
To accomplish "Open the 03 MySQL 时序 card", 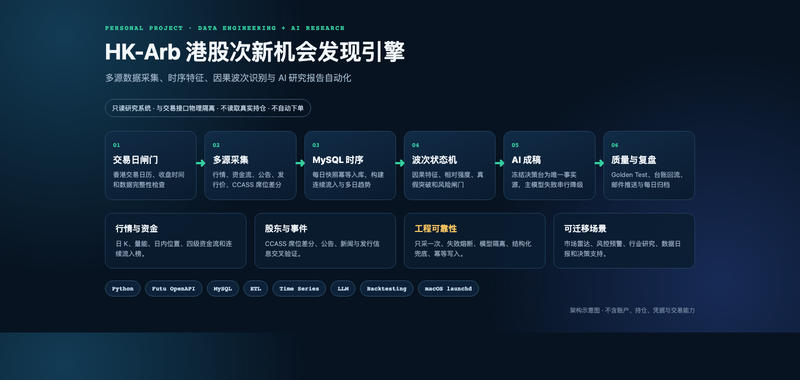I will point(350,165).
